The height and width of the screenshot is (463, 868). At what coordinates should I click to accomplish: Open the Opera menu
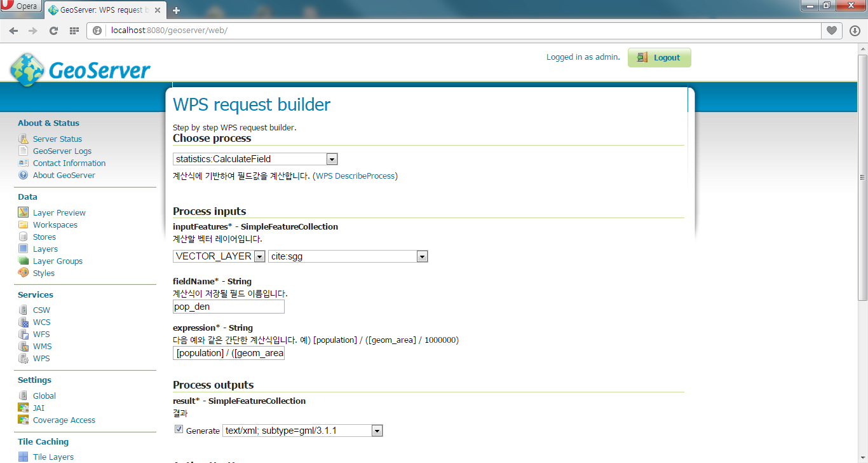click(x=19, y=5)
